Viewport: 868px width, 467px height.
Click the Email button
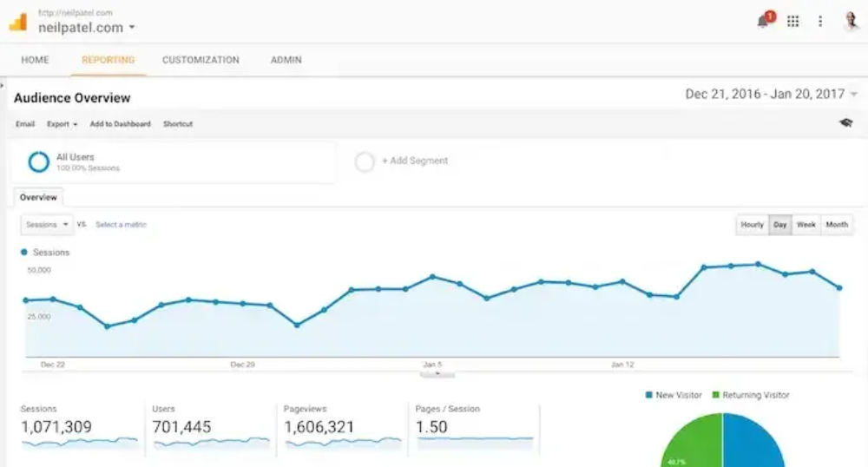(25, 124)
